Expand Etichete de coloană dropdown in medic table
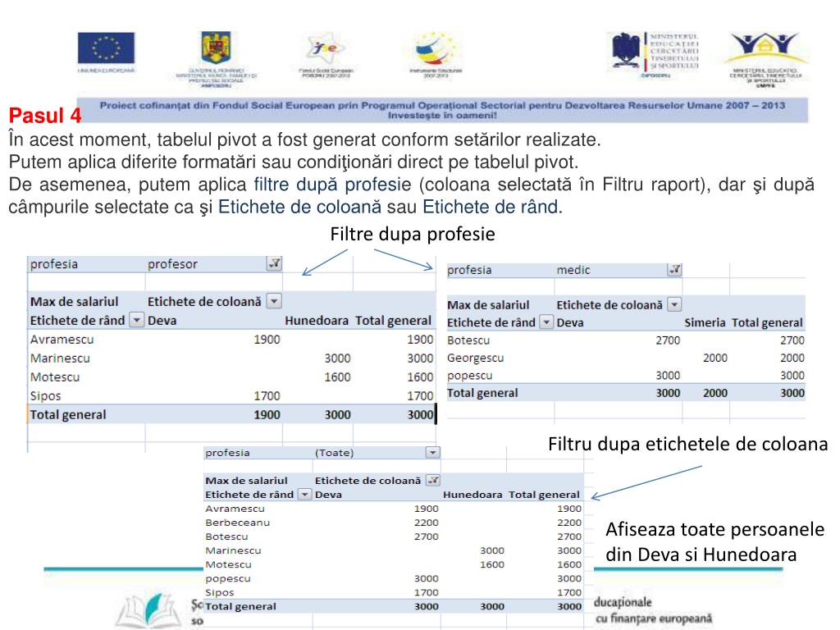 coord(674,305)
